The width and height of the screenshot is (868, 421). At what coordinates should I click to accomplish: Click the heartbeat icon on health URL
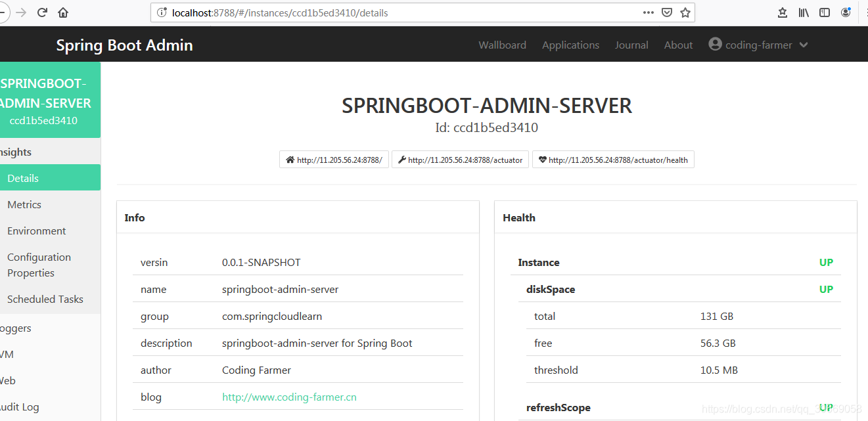543,160
